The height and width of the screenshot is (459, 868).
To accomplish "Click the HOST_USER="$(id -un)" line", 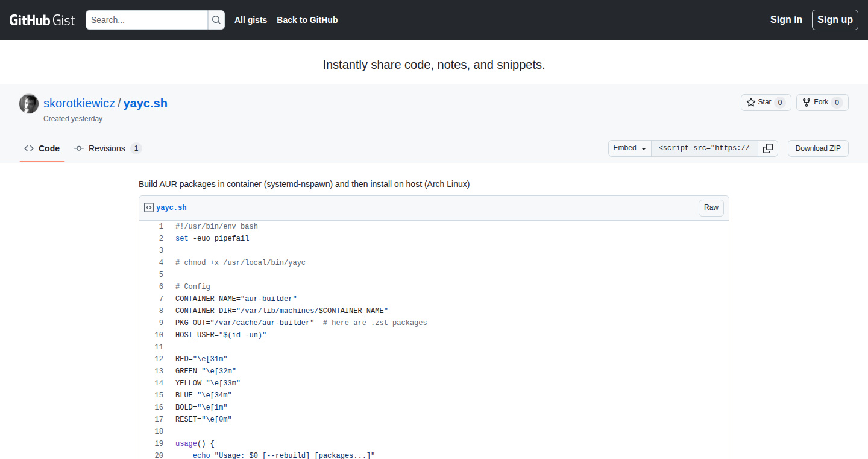I will point(221,335).
